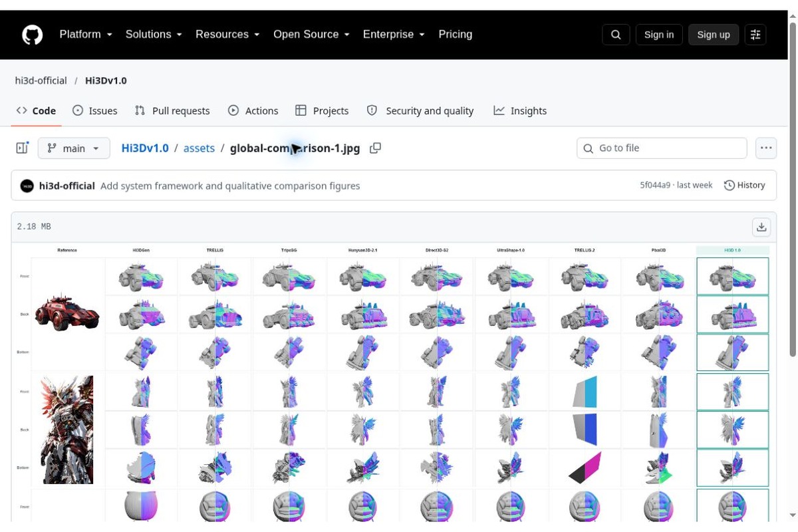
Task: Toggle the file tree side panel
Action: point(23,148)
